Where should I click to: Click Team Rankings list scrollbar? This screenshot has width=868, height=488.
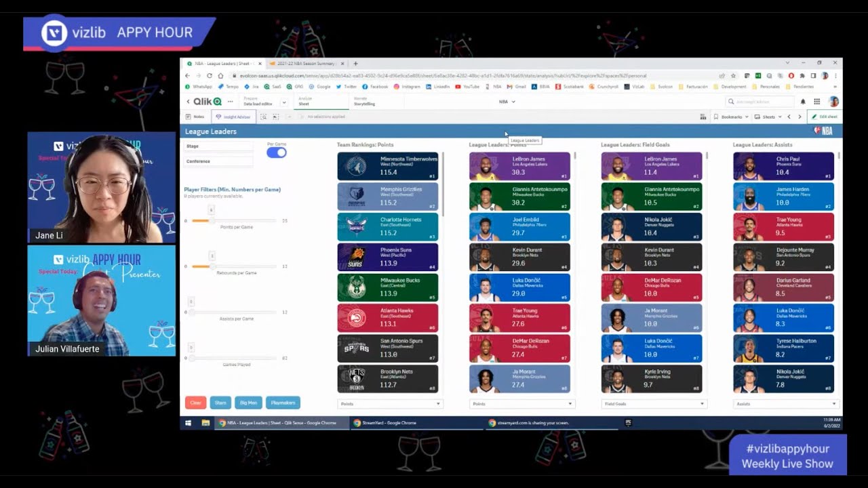(443, 185)
